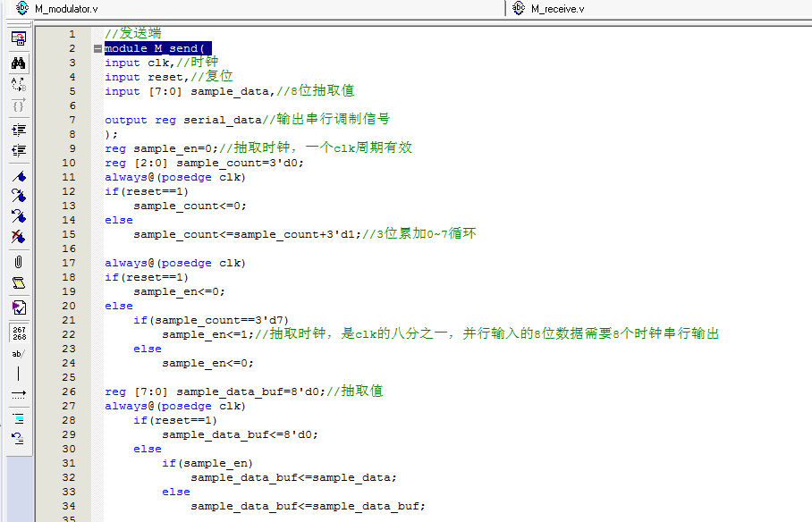Screen dimensions: 812x522
Task: Click the find matching braces icon
Action: 19,105
